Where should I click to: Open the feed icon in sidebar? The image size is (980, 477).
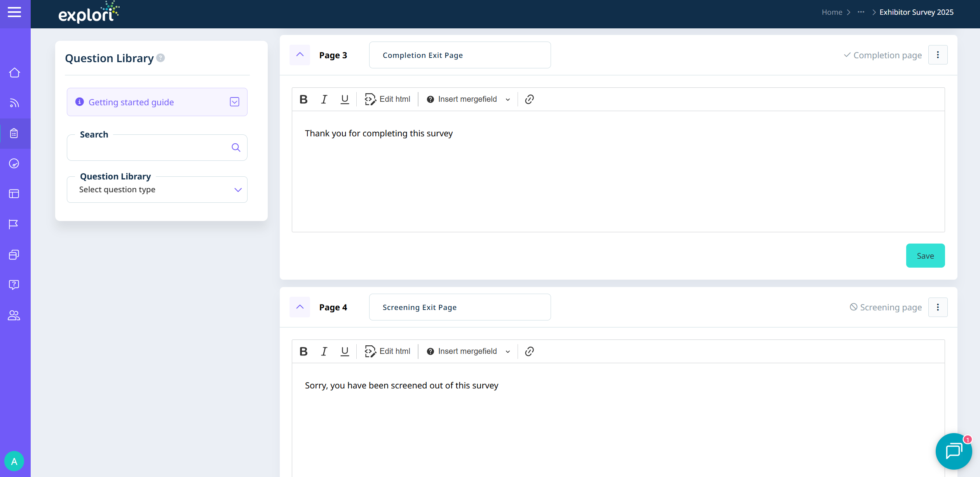[14, 103]
